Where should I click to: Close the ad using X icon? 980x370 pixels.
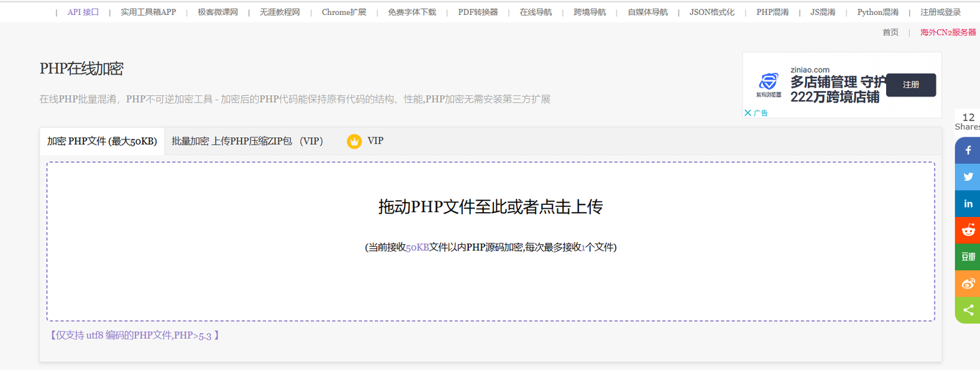pyautogui.click(x=748, y=113)
